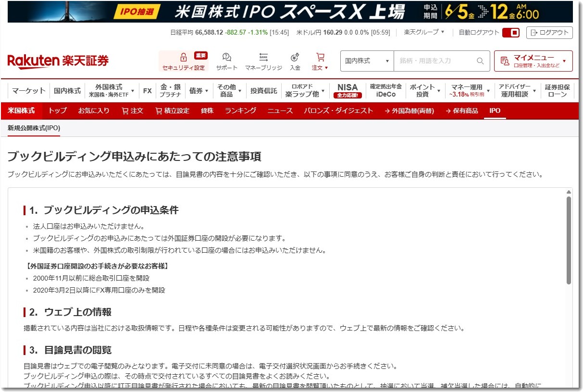Open the マーケット menu
Viewport: 583px width, 392px height.
29,90
